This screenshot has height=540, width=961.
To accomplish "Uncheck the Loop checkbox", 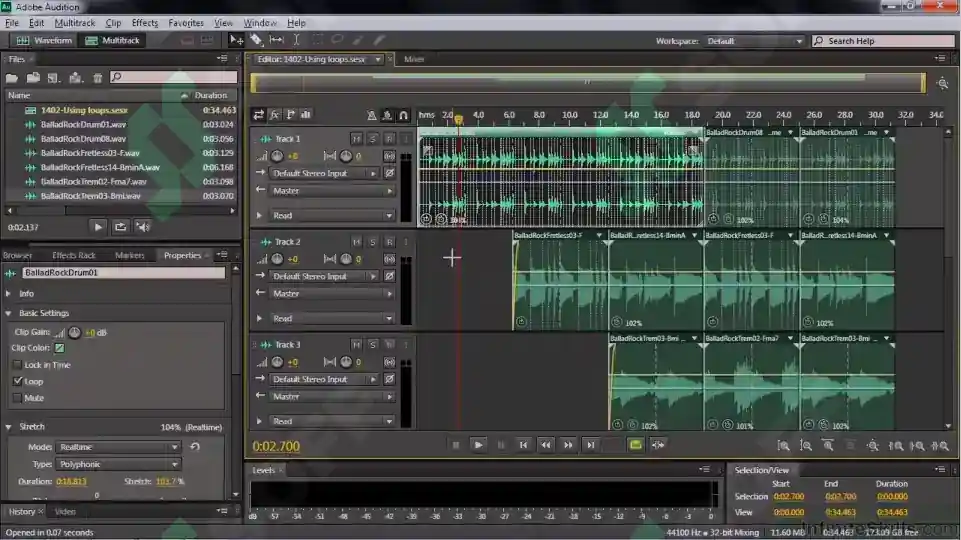I will [17, 381].
